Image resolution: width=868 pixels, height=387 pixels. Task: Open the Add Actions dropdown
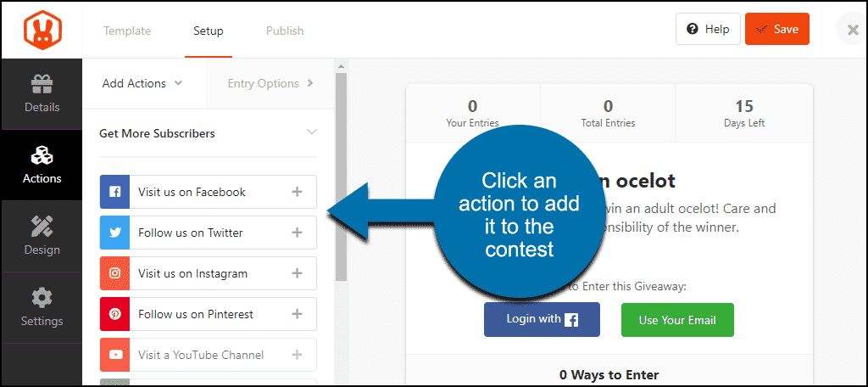point(142,83)
